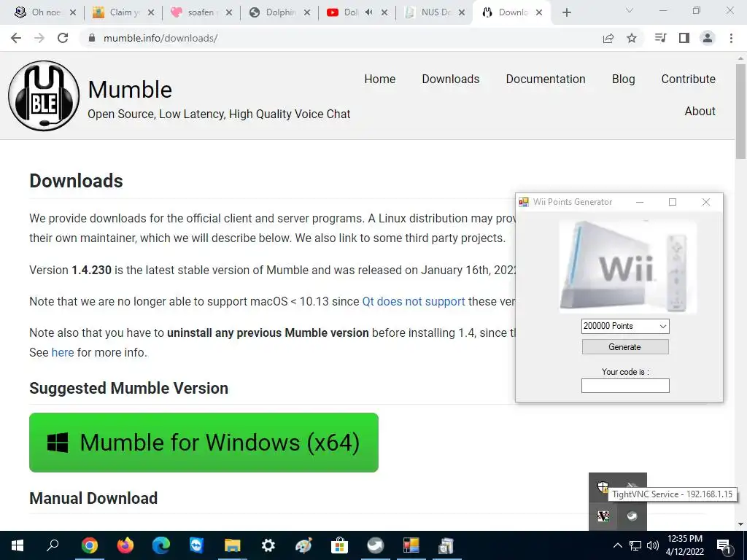Screen dimensions: 747x560
Task: Click the Wii console image
Action: tap(627, 267)
